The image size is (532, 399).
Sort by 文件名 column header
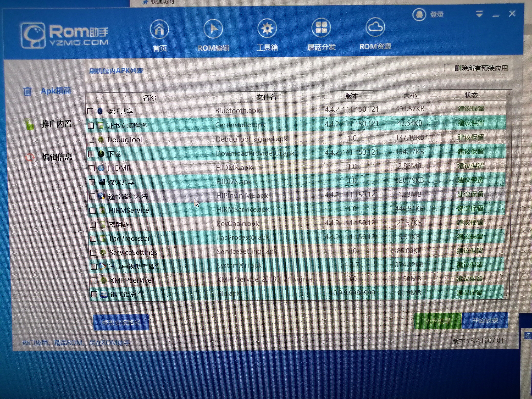click(x=266, y=97)
